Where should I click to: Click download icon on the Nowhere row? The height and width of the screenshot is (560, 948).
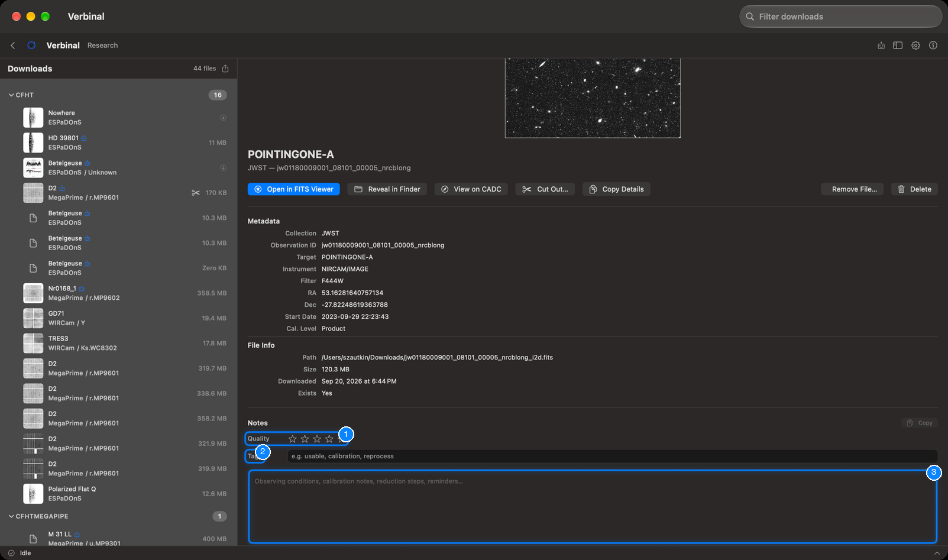[x=223, y=118]
